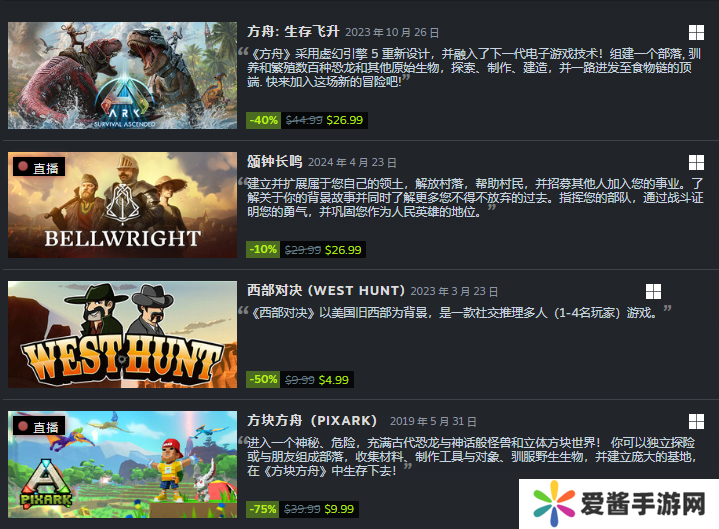Click Windows platform icon beside Bellwright entry

point(696,162)
